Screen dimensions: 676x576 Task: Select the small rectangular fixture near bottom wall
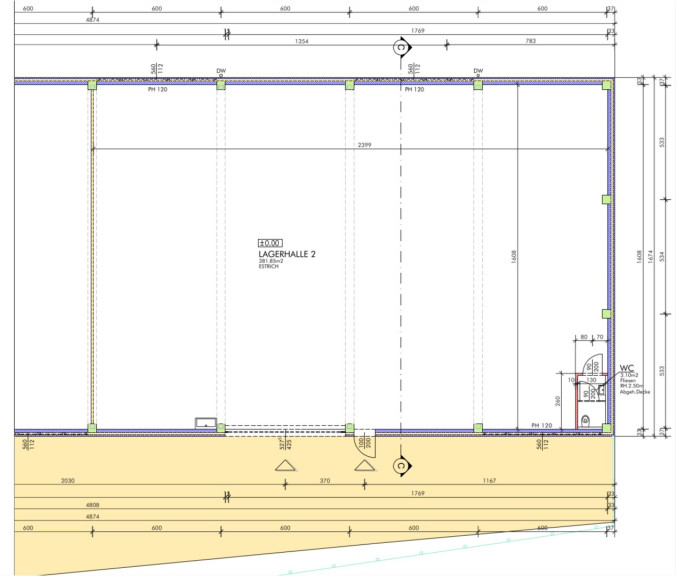[206, 424]
